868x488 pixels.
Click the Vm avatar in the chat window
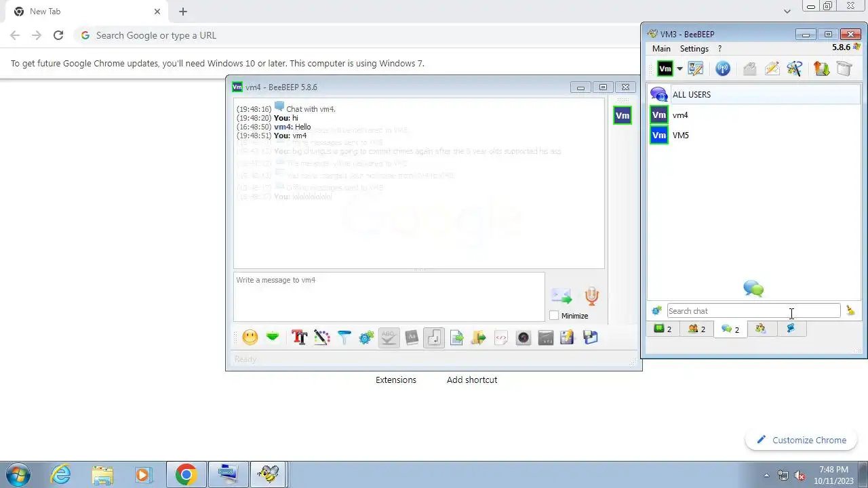click(x=623, y=115)
